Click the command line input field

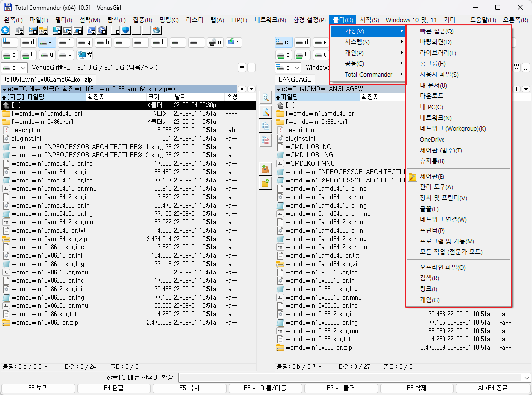click(x=351, y=378)
